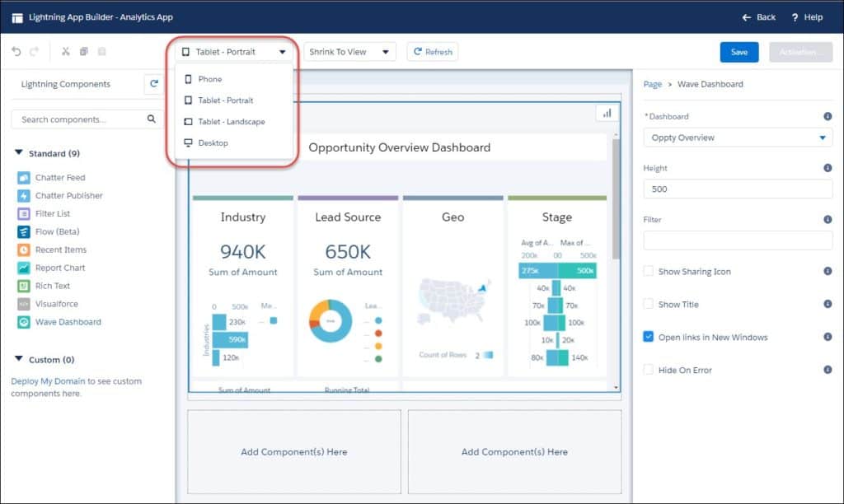Open info tooltip for Show Sharing Icon

tap(828, 271)
